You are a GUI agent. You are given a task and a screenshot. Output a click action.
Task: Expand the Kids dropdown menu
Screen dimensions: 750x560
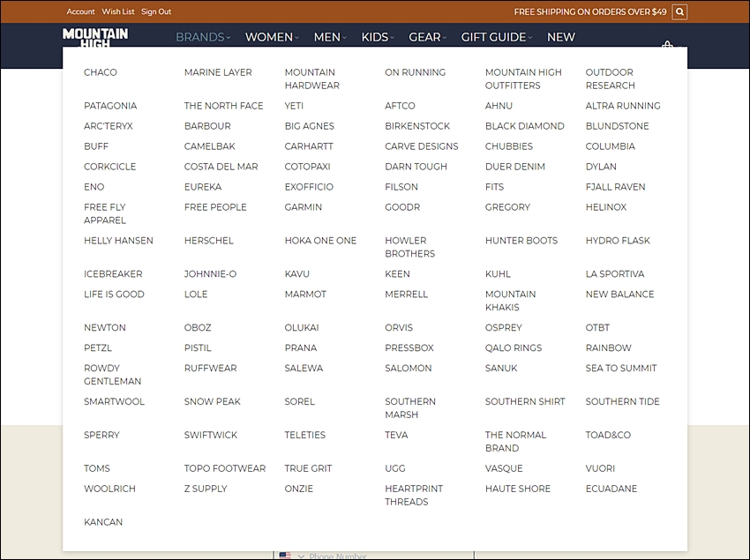coord(378,37)
